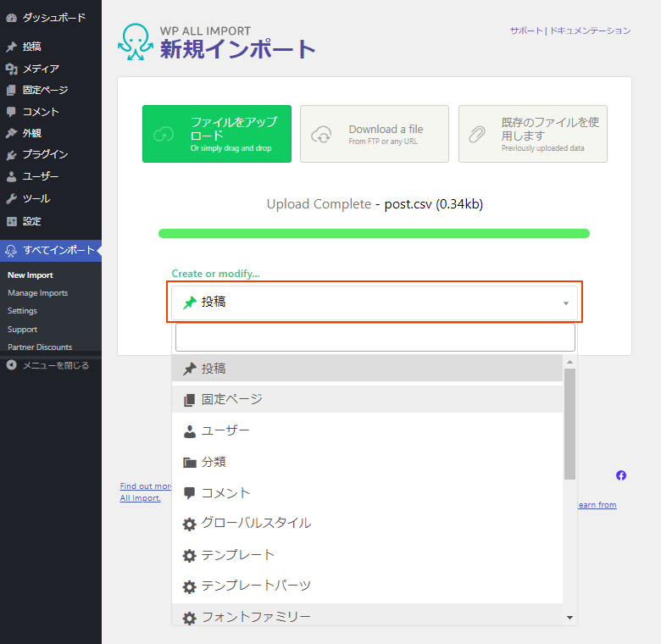Click the ファイルをアップロード upload button
Viewport: 661px width, 644px height.
[217, 134]
